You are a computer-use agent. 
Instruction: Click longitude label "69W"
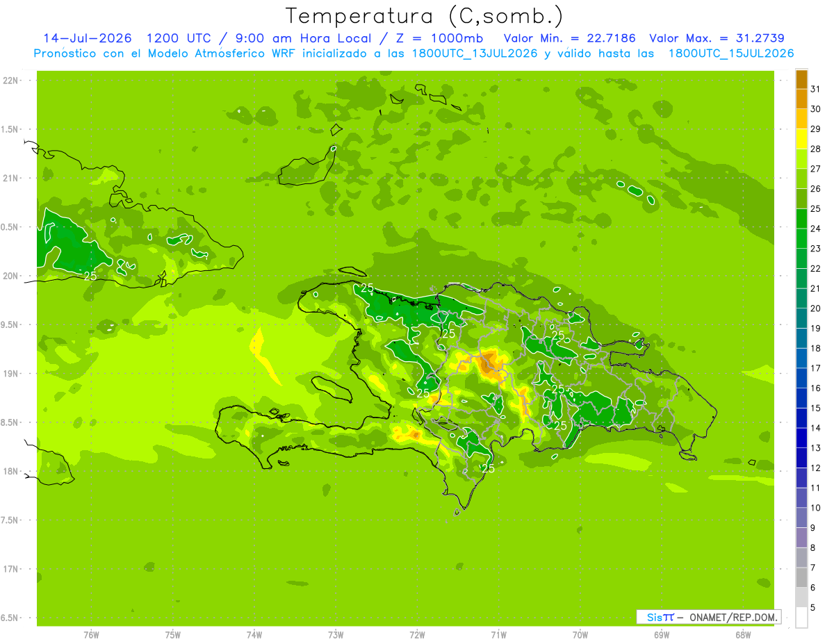(x=662, y=634)
